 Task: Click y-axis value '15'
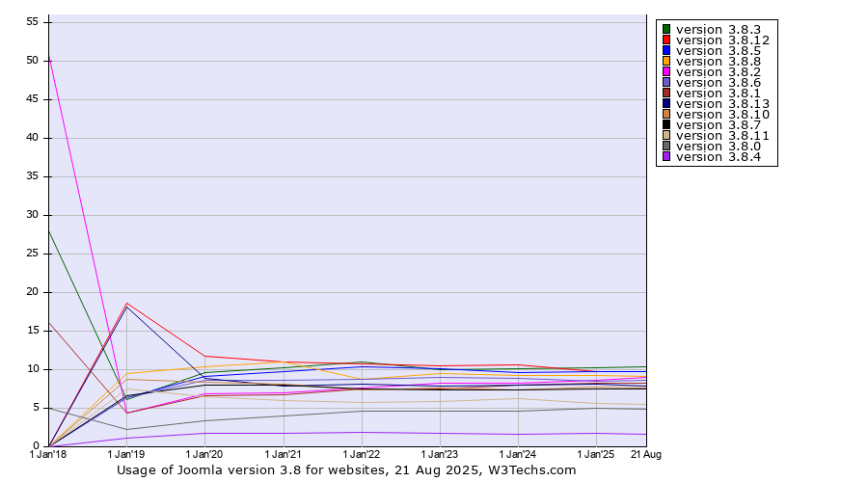[x=32, y=331]
